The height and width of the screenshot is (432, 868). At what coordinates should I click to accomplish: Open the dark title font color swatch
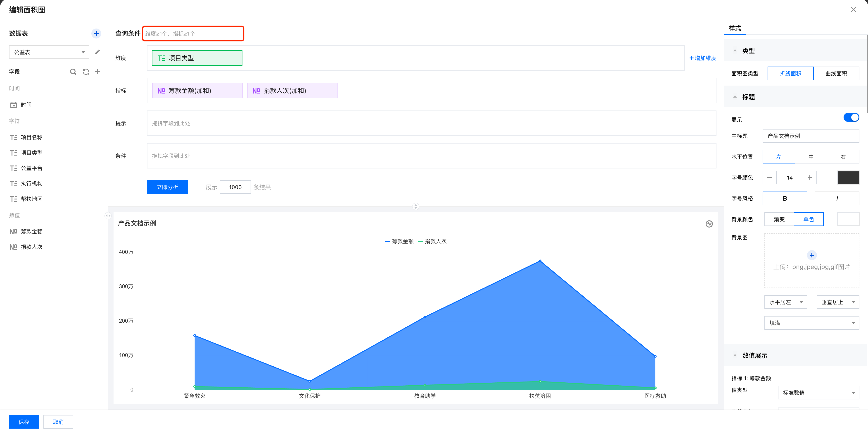coord(848,178)
